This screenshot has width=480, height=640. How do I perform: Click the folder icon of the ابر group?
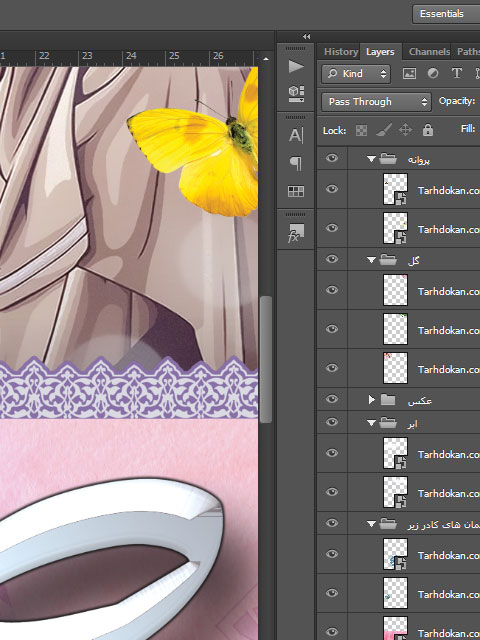coord(388,423)
